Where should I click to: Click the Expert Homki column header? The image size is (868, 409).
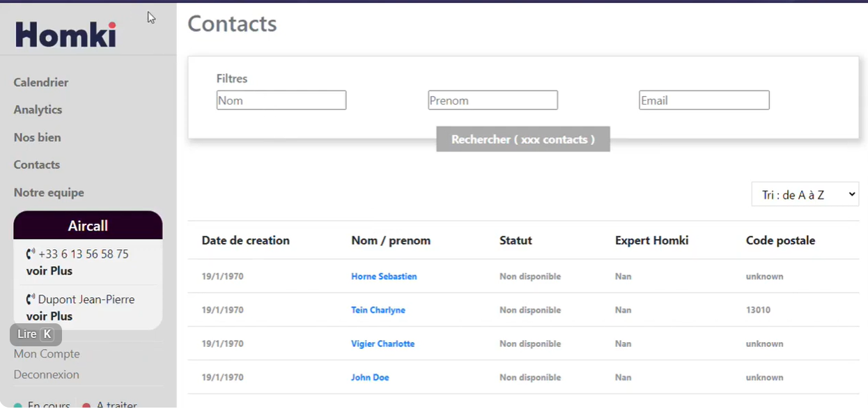pyautogui.click(x=651, y=240)
